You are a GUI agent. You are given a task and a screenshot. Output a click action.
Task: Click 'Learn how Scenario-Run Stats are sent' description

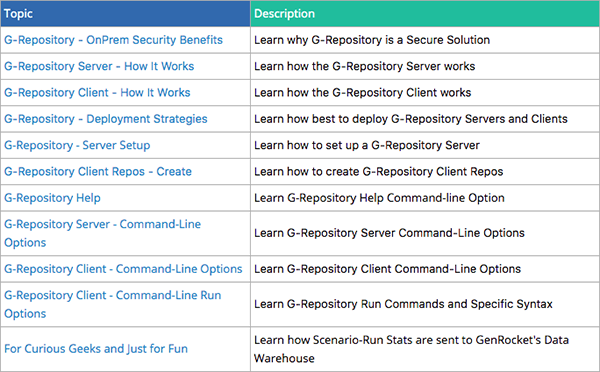click(x=411, y=349)
